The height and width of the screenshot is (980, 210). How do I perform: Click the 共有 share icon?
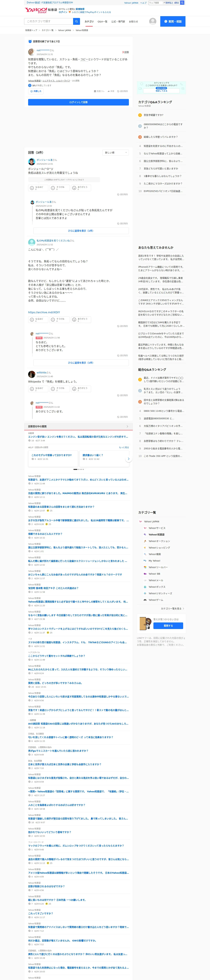pyautogui.click(x=111, y=91)
